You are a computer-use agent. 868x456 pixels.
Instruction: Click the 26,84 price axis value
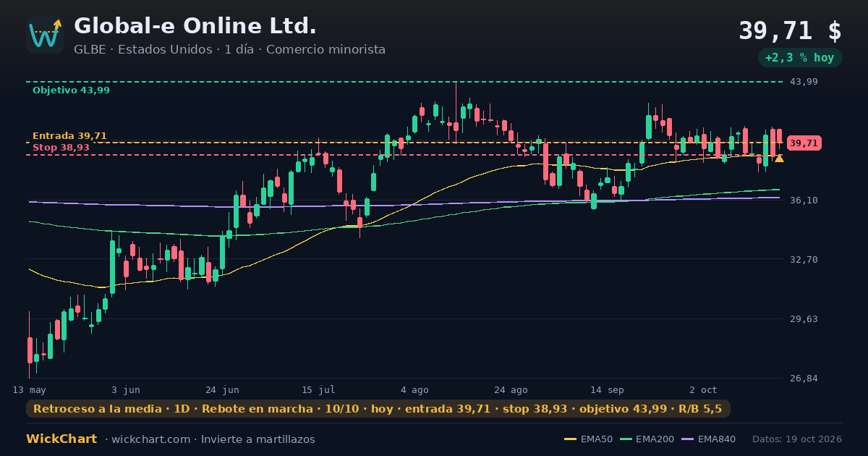[804, 378]
